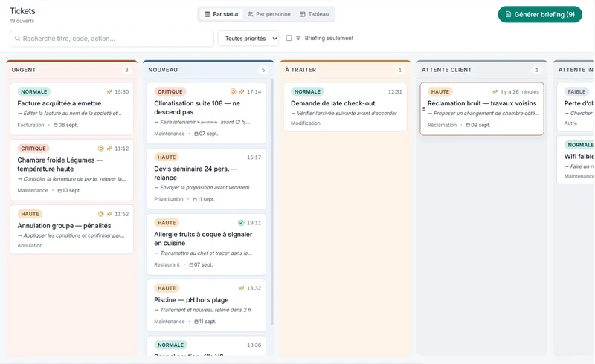Click orange circle icon on Annulation groupe card
The height and width of the screenshot is (364, 595).
(101, 214)
